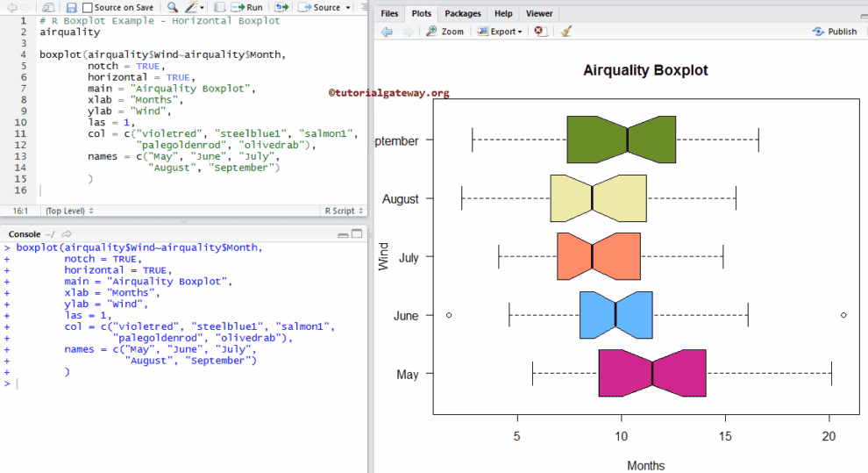Zoom the plot into a new window
Viewport: 868px width, 473px height.
445,32
